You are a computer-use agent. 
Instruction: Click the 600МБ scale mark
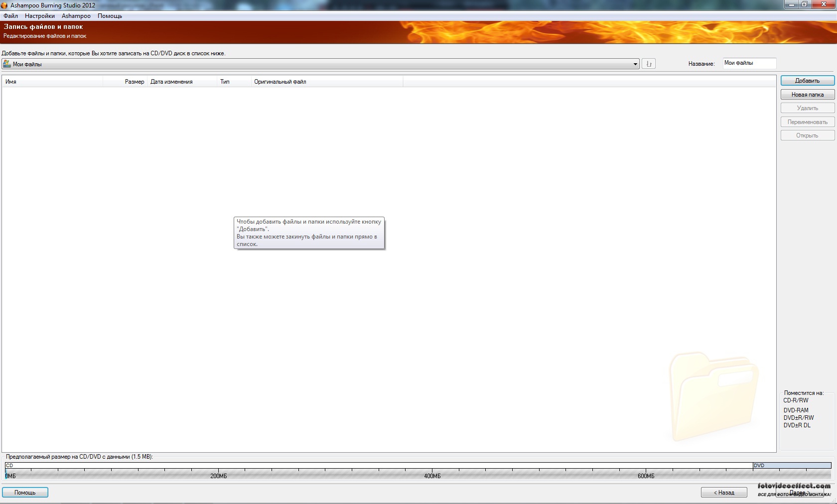pyautogui.click(x=646, y=476)
